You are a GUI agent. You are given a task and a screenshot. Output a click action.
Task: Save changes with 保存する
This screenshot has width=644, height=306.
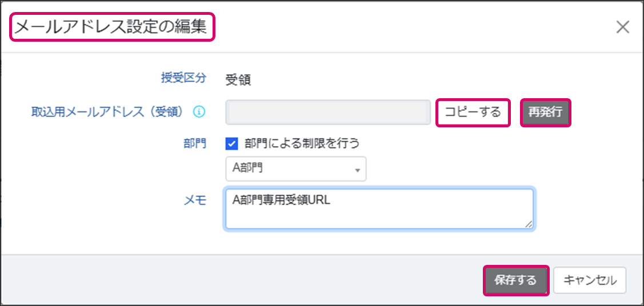coord(516,280)
